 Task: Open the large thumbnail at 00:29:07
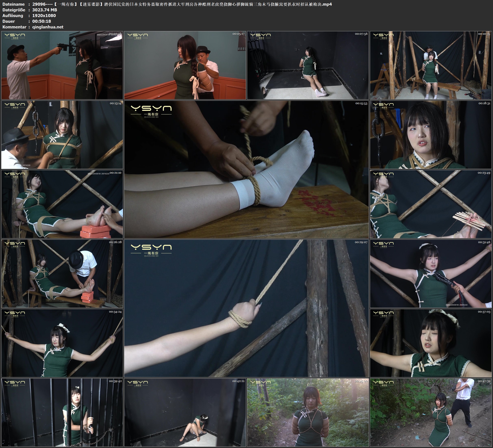click(x=246, y=308)
